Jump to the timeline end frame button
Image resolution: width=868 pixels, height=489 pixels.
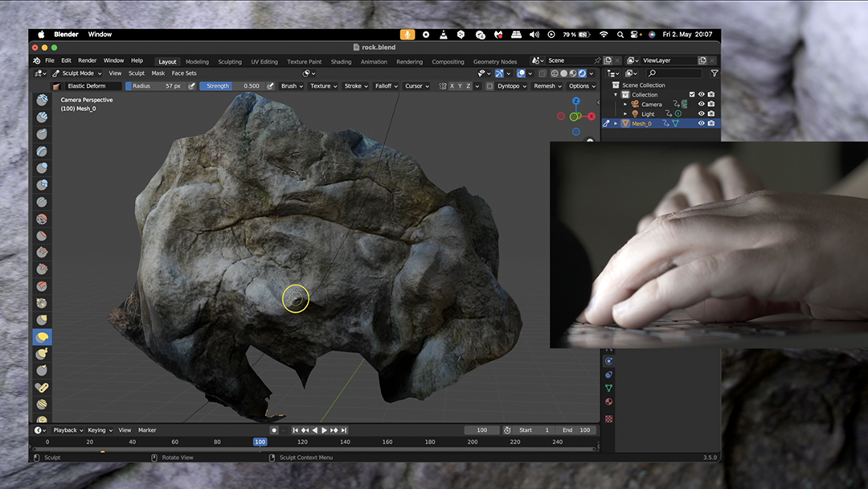pyautogui.click(x=344, y=430)
